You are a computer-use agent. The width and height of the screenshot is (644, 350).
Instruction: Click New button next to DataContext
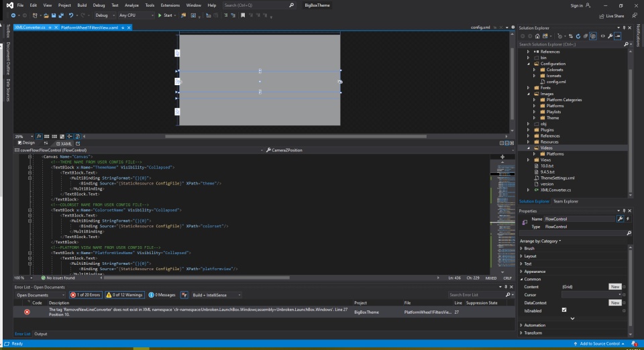(614, 302)
